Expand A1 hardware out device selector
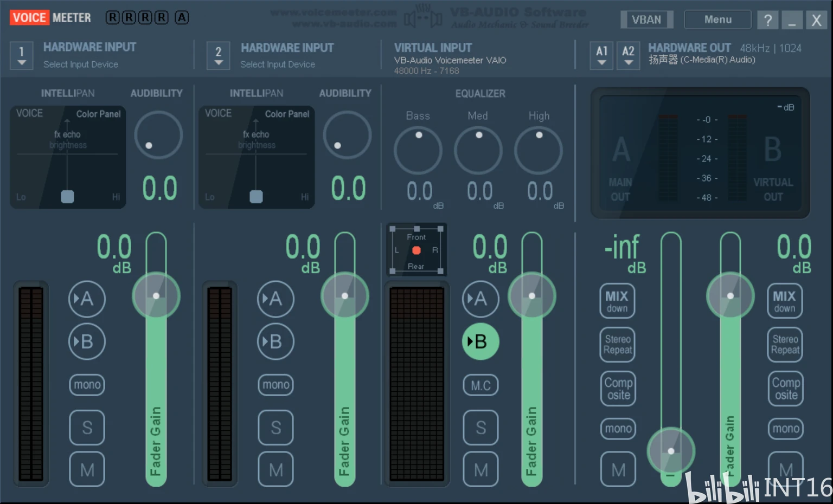The height and width of the screenshot is (504, 833). pyautogui.click(x=602, y=55)
